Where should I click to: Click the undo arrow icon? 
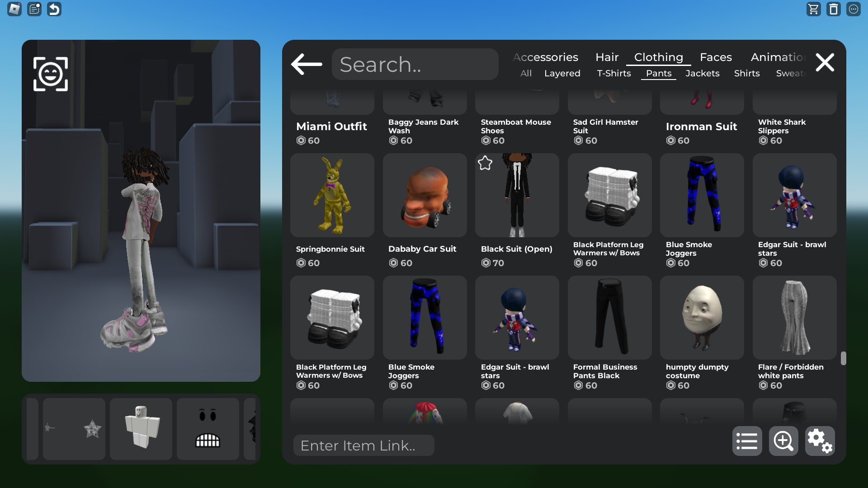tap(54, 9)
